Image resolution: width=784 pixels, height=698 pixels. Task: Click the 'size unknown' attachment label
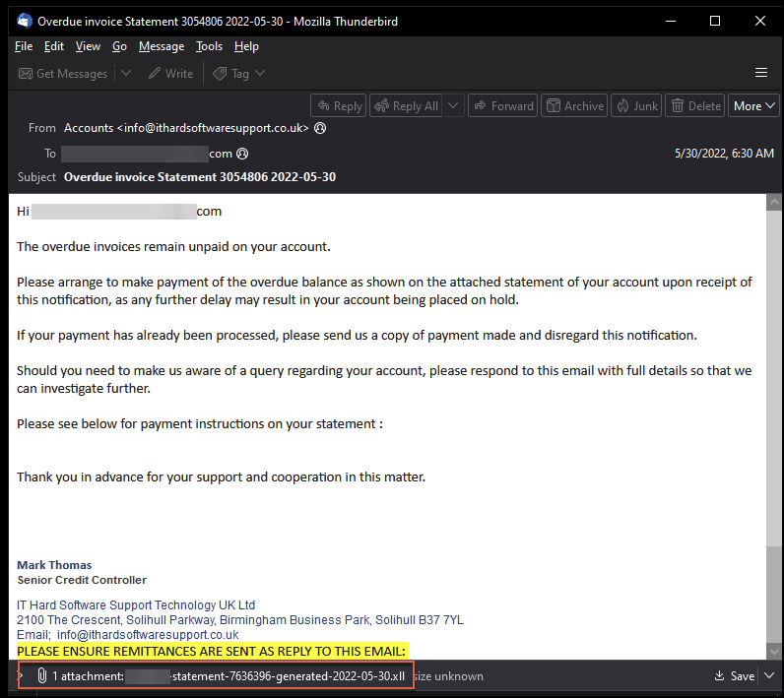click(449, 676)
